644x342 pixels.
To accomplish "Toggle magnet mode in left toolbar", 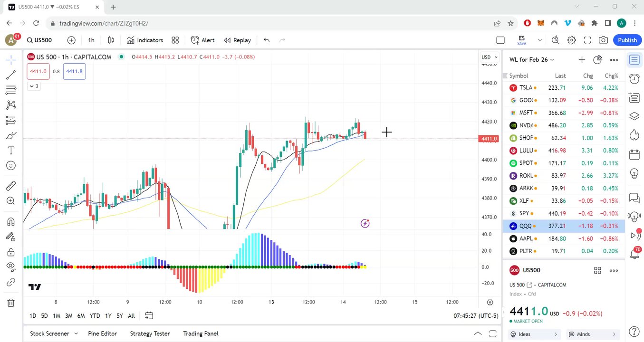I will coord(11,221).
